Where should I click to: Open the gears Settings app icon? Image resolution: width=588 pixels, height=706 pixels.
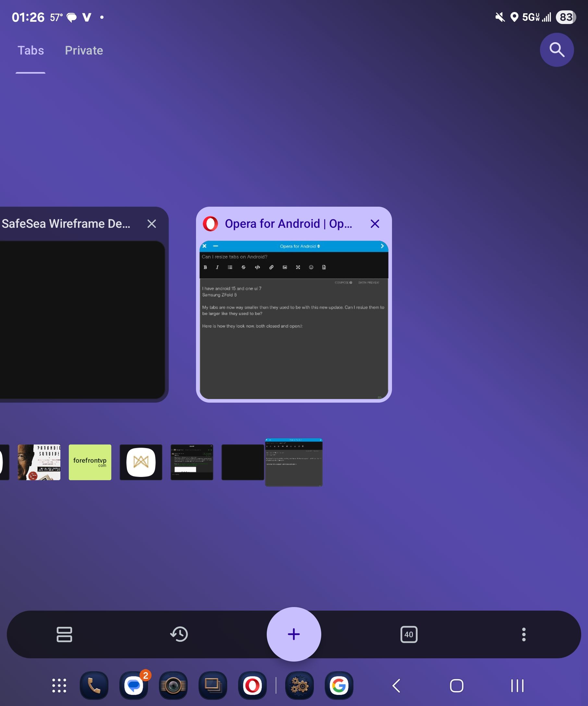click(299, 685)
